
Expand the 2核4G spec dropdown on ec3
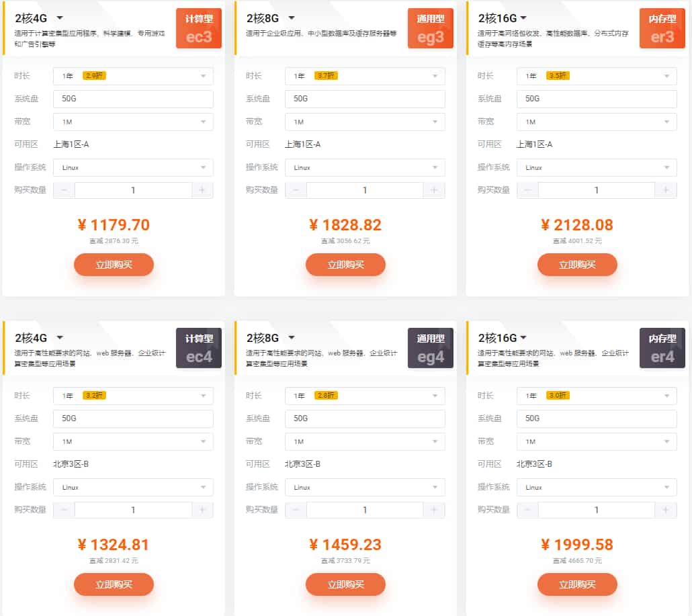coord(60,18)
